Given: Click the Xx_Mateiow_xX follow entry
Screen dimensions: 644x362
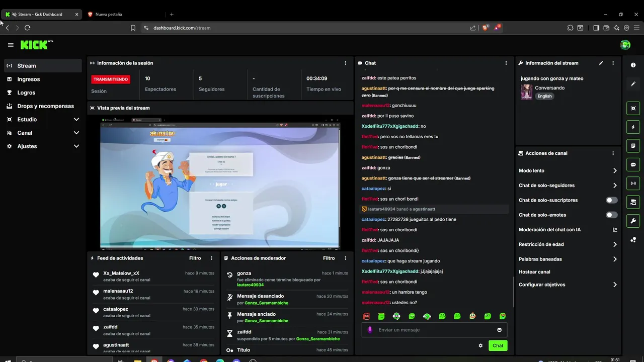Looking at the screenshot, I should click(x=154, y=276).
